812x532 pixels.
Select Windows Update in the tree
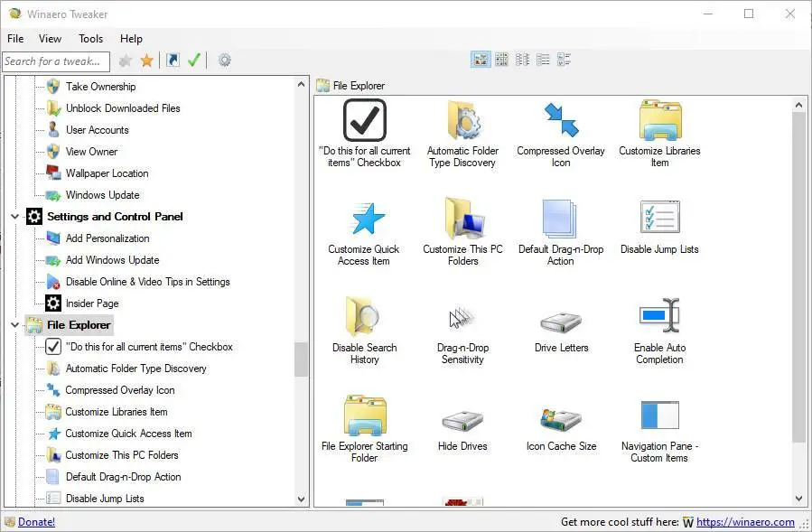click(x=102, y=195)
